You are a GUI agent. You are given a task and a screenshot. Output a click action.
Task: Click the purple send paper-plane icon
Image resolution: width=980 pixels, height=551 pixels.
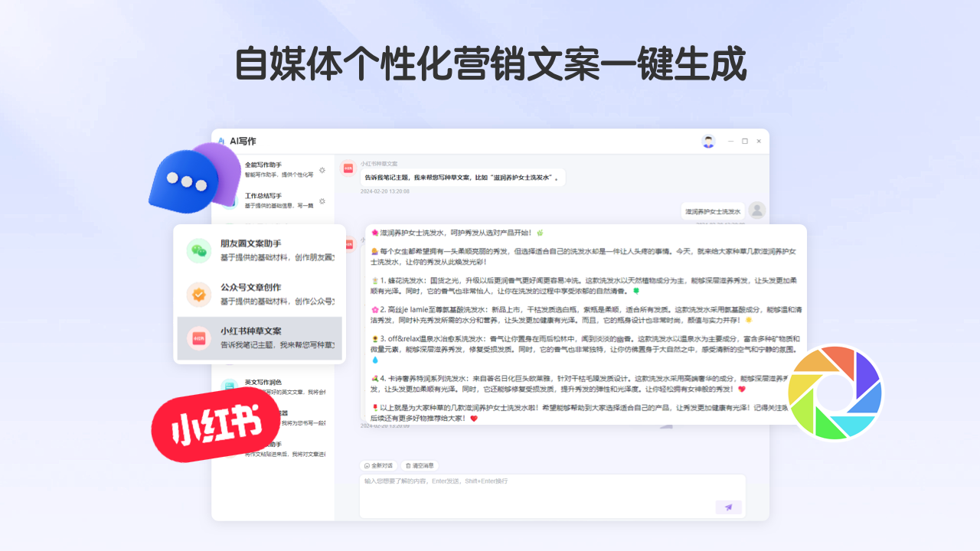[729, 507]
